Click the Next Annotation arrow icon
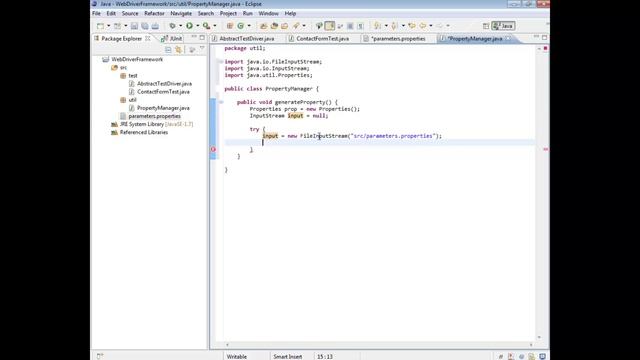640x360 pixels. point(377,26)
